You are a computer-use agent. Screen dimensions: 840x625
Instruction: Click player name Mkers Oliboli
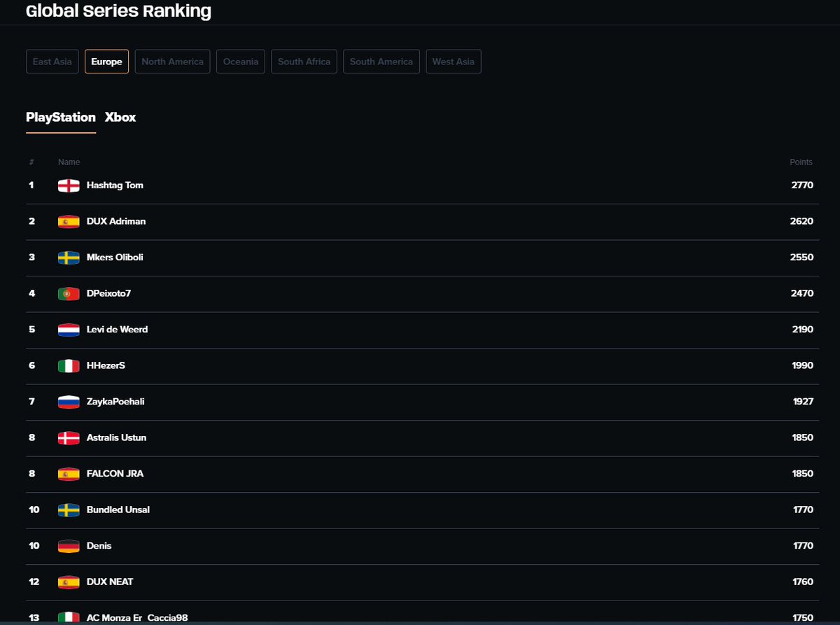[x=115, y=258]
